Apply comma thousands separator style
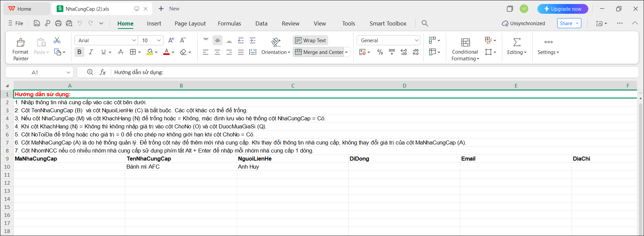This screenshot has width=644, height=236. point(392,52)
